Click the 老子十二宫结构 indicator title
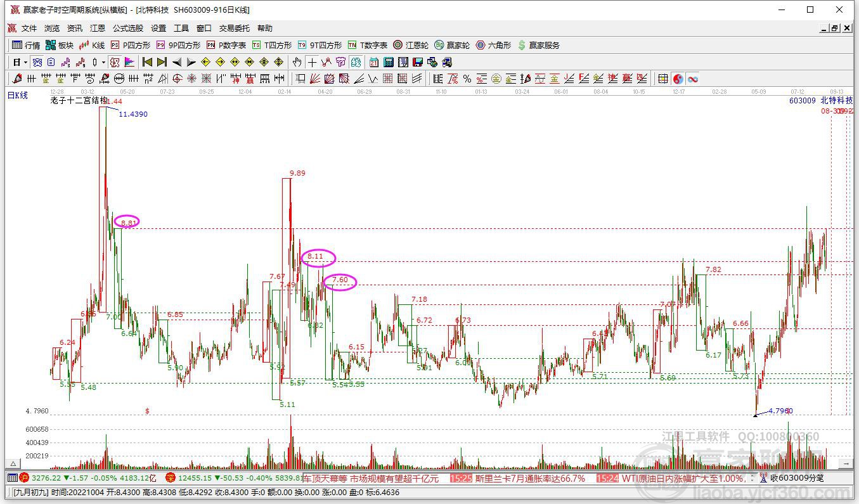The width and height of the screenshot is (859, 504). tap(79, 100)
